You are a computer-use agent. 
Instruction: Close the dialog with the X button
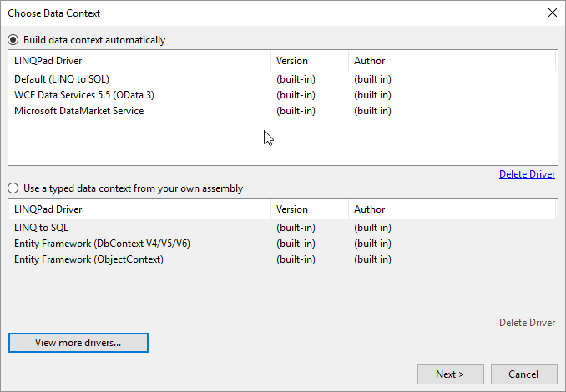[552, 13]
